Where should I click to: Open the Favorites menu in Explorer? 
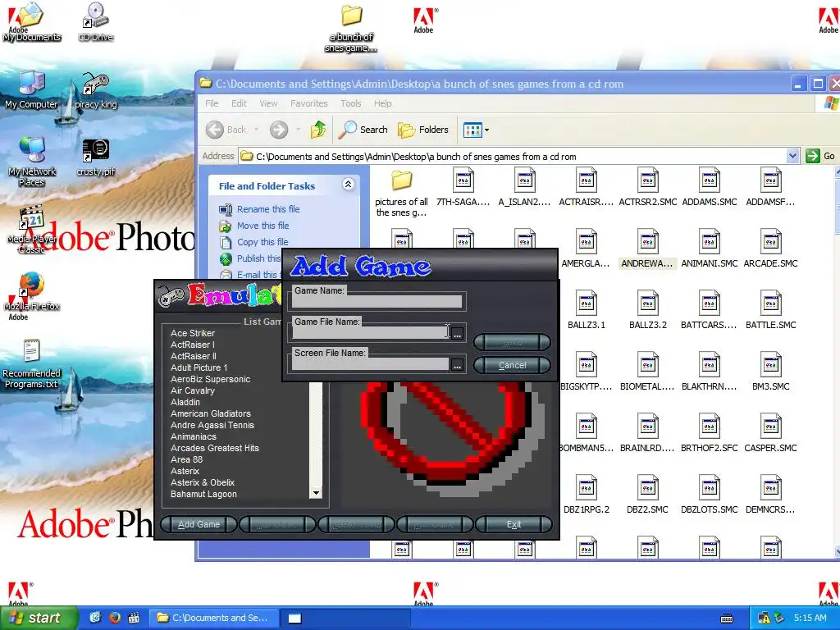click(309, 103)
